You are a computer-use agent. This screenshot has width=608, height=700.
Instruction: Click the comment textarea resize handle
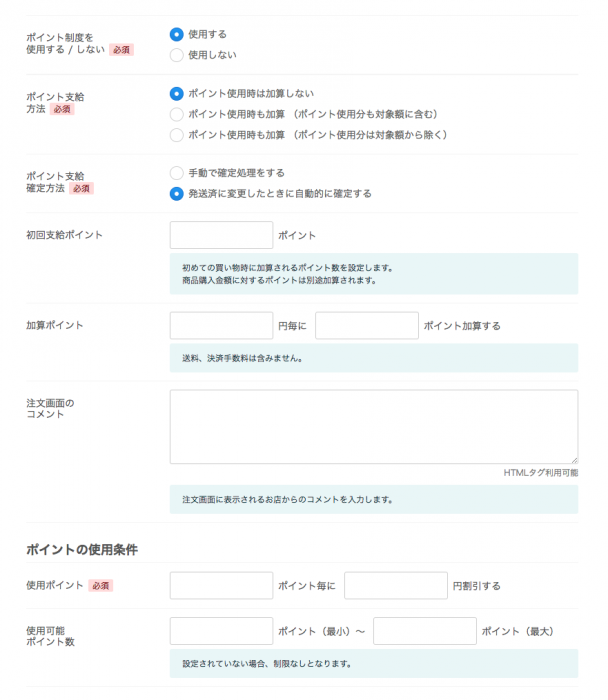[575, 460]
